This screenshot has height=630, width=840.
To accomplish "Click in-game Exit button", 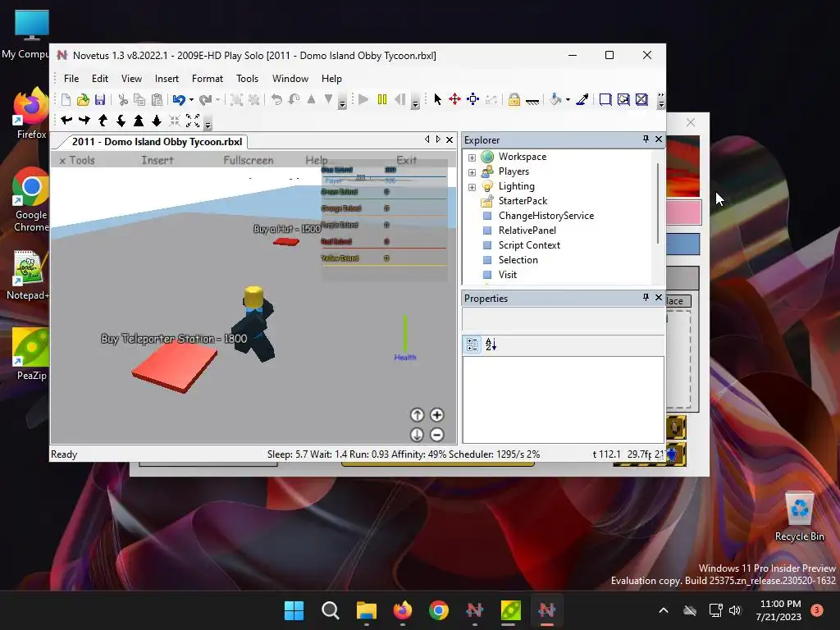I will point(406,160).
